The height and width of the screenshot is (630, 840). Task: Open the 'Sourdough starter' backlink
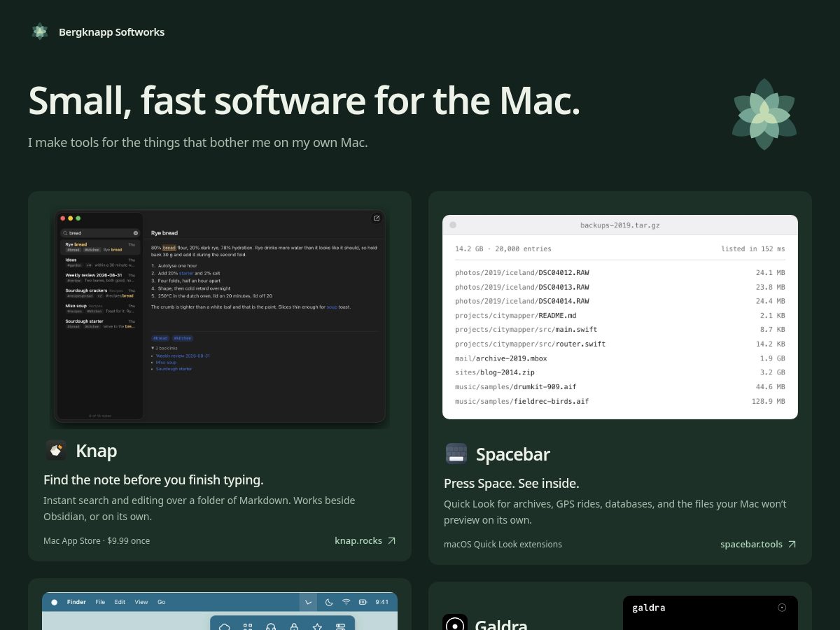(x=174, y=369)
